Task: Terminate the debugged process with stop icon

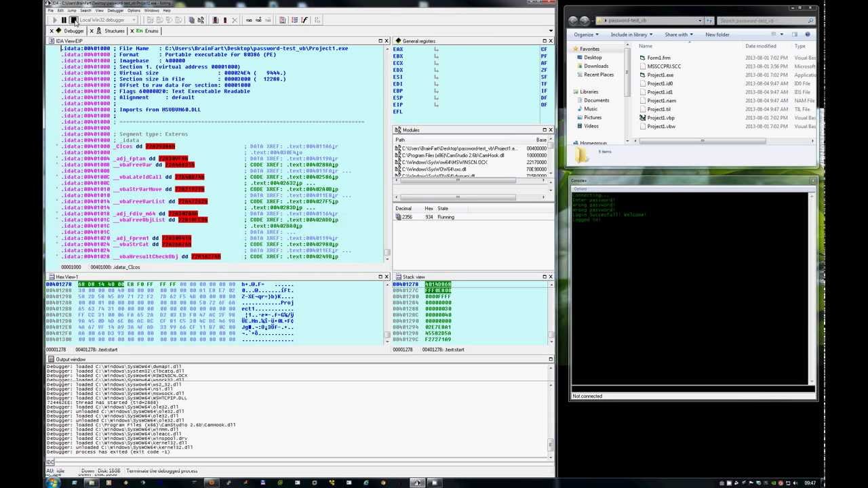Action: pos(73,20)
